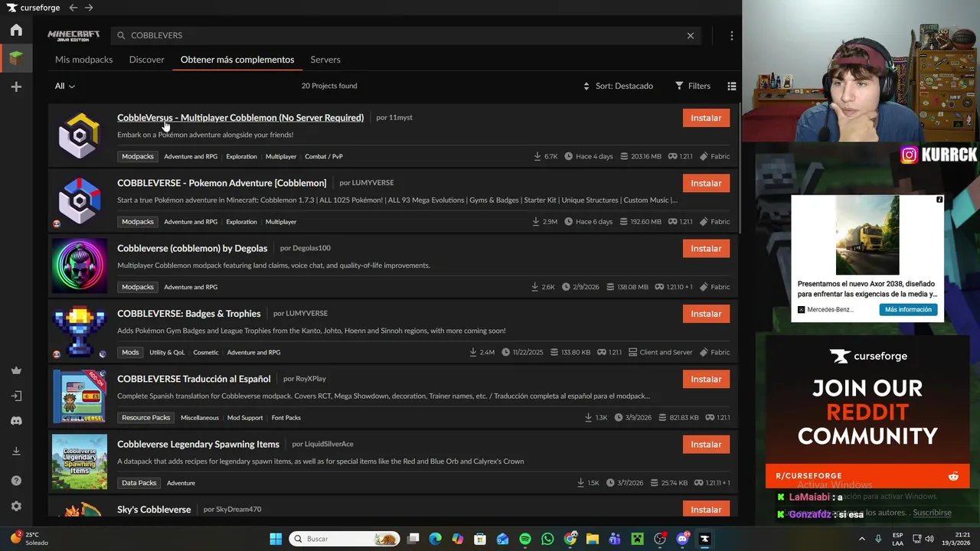The width and height of the screenshot is (980, 551).
Task: Open COBBLEVERSE: Badges & Trophies title link
Action: 188,314
